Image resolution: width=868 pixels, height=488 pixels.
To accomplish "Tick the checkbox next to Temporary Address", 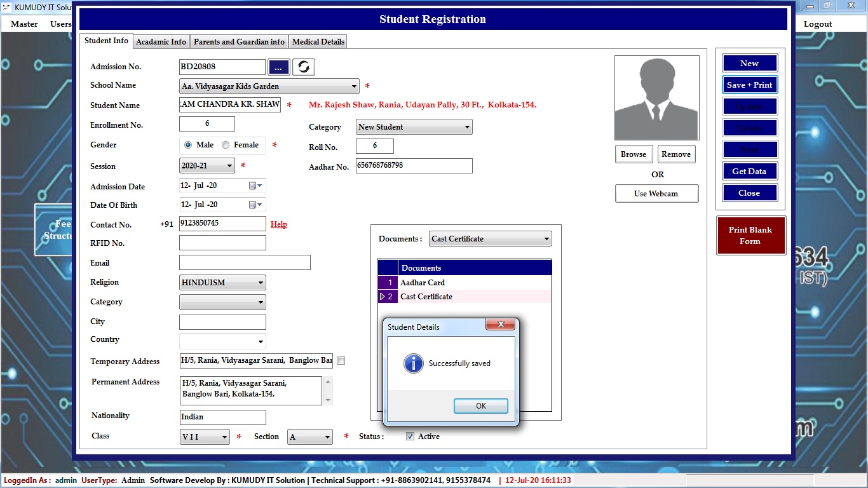I will click(341, 361).
